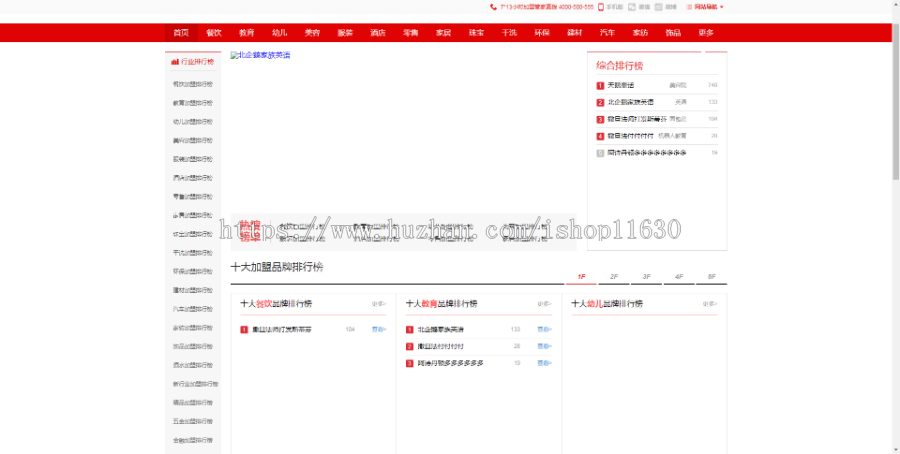Screen dimensions: 900x454
Task: Open 金融加盟排行榜 in the left sidebar
Action: 193,440
